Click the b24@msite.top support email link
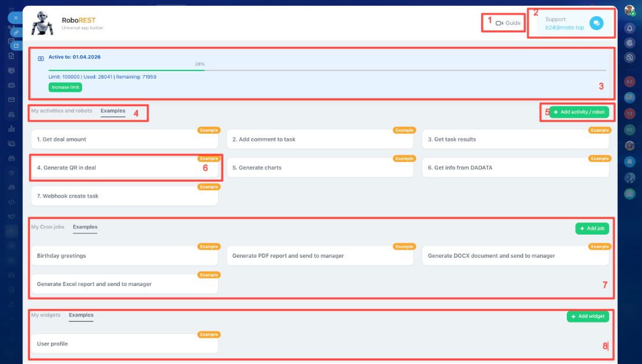Viewport: 642px width, 364px height. pos(564,28)
